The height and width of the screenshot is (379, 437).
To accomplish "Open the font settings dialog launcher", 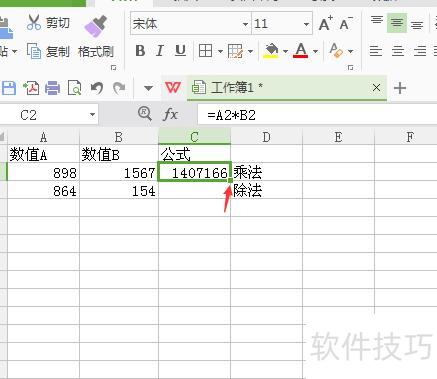I will pos(350,68).
